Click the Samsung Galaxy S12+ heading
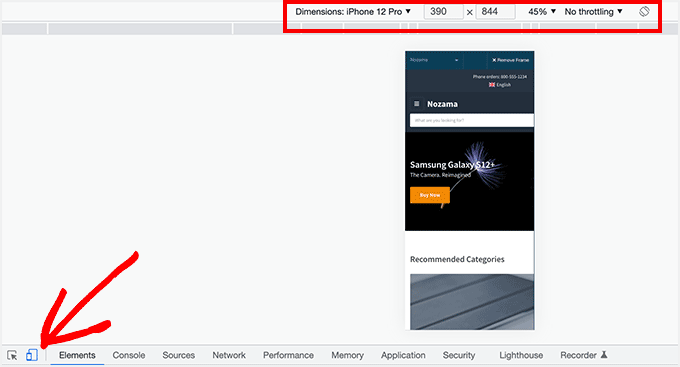680x367 pixels. pos(452,165)
